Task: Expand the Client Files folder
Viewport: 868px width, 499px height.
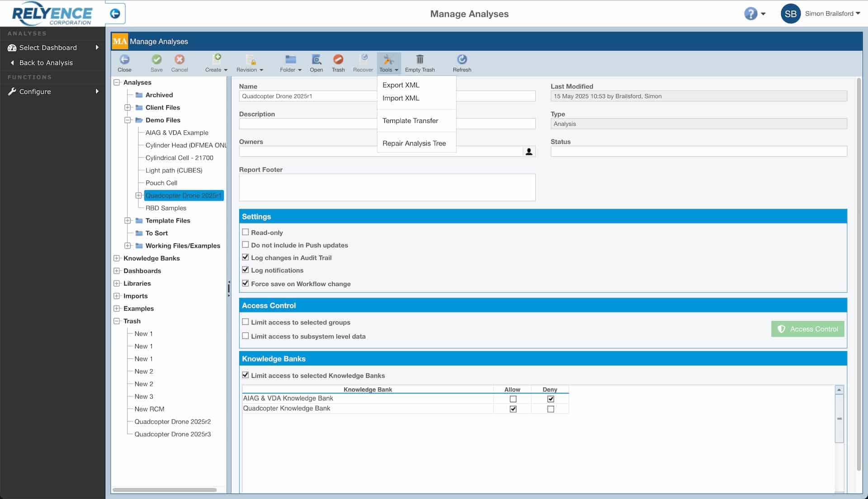Action: 128,108
